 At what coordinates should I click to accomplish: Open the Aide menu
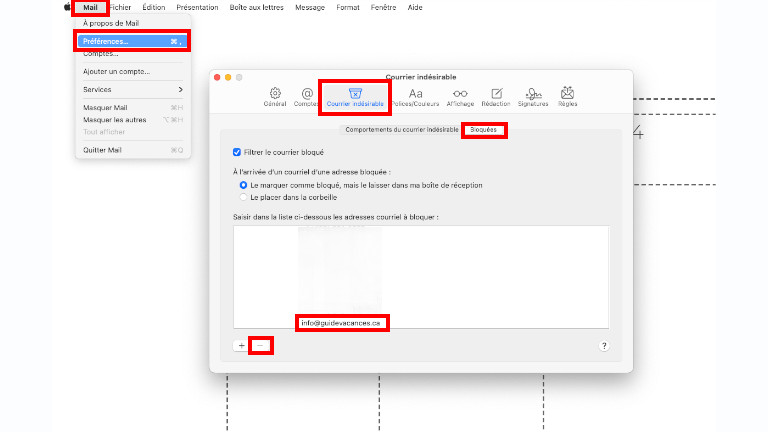[x=415, y=7]
